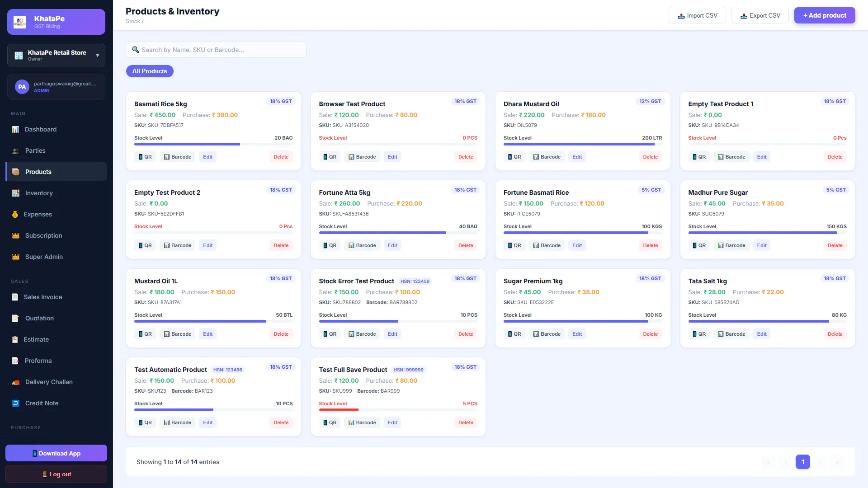
Task: Click Basmati Rice 5kg stock level bar
Action: (213, 144)
